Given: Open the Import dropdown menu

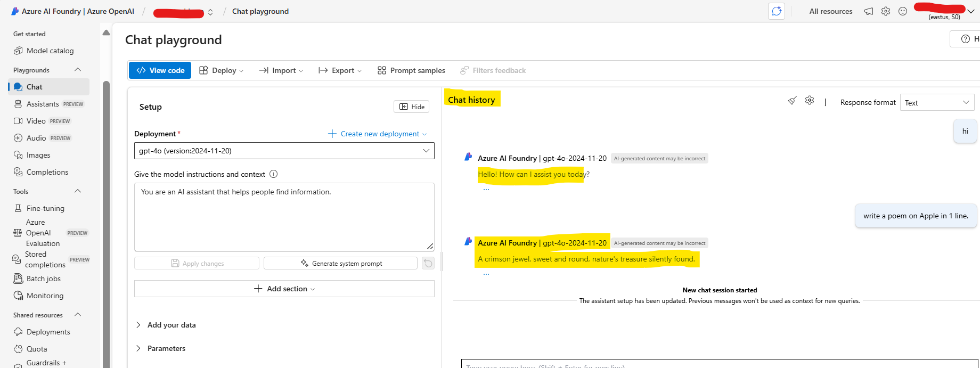Looking at the screenshot, I should click(281, 70).
